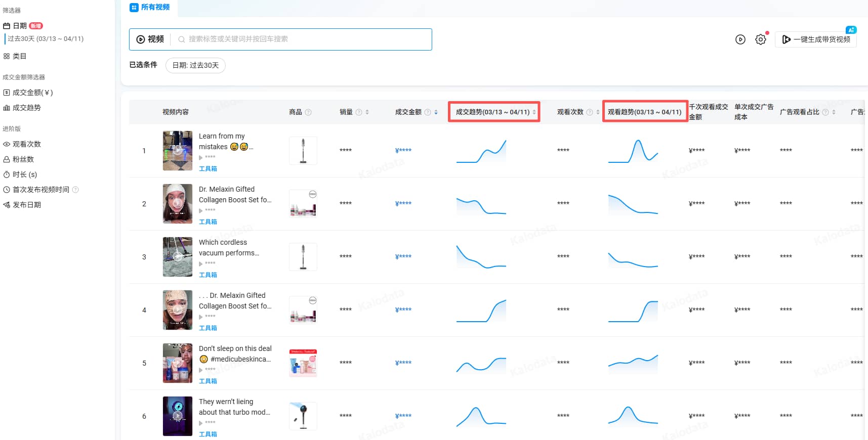Sort by 成交趋势 column arrows
The image size is (868, 440).
coord(534,112)
